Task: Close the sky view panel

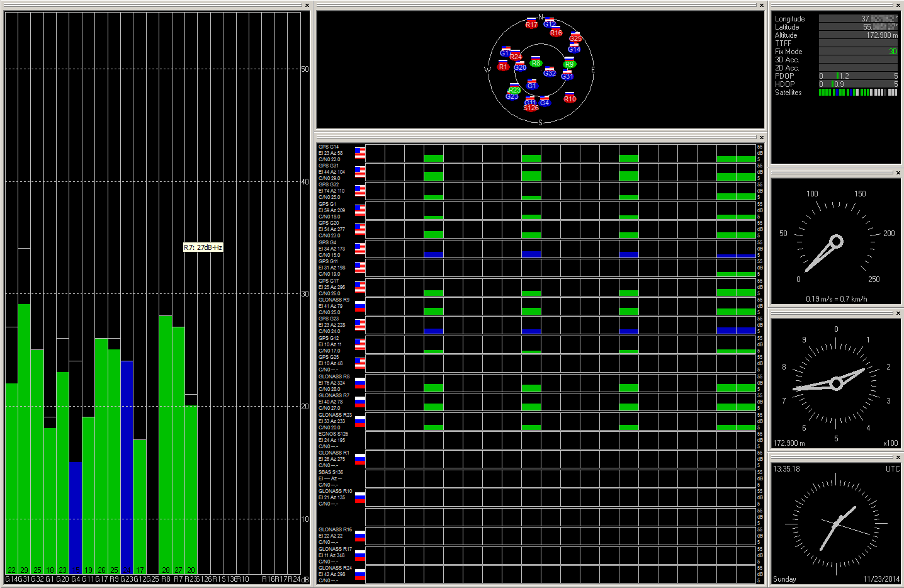Action: pyautogui.click(x=761, y=6)
